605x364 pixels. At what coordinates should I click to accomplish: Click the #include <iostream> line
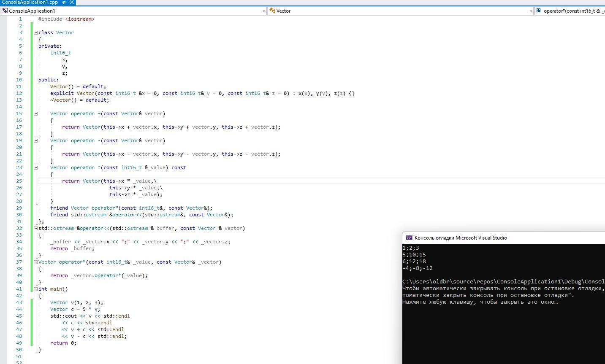point(66,19)
